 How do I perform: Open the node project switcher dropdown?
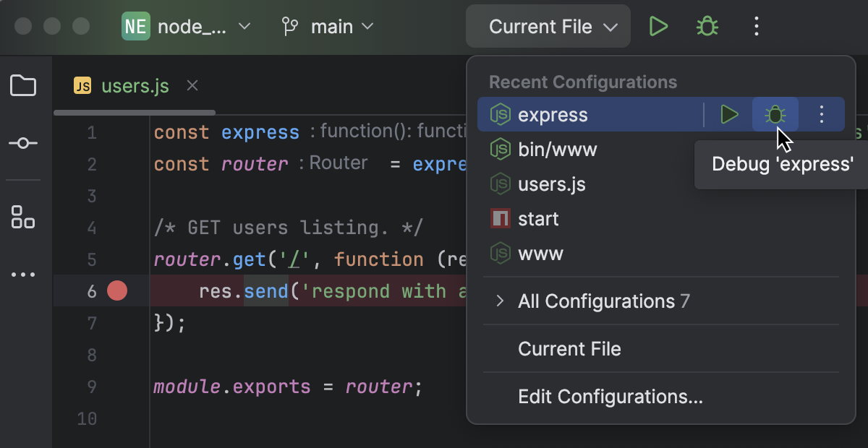pos(186,26)
